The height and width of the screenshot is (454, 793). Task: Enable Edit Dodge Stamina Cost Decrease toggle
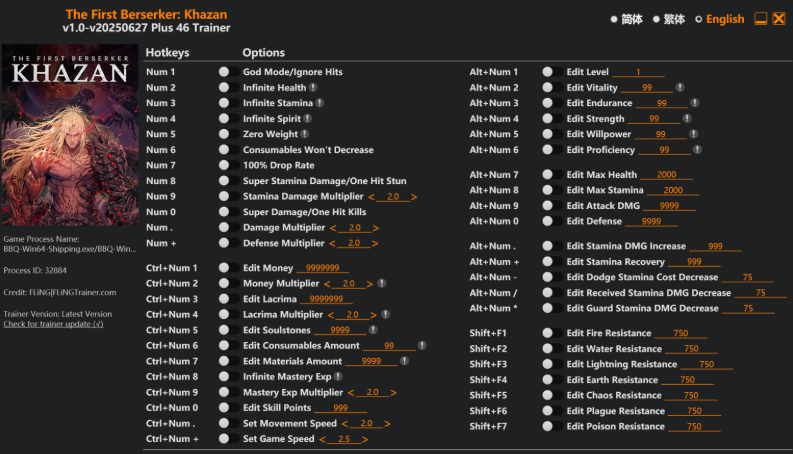[552, 277]
